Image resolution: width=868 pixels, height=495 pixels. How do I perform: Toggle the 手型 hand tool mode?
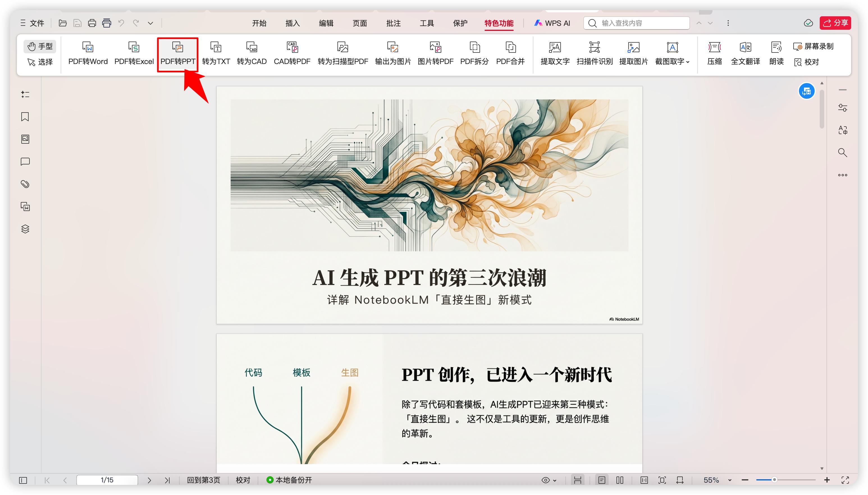coord(40,46)
